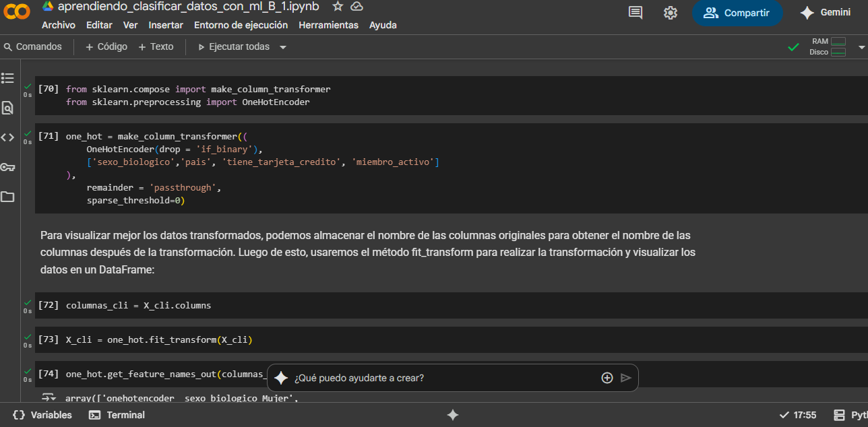Open the Editar menu
Screen dimensions: 868x427
(99, 25)
